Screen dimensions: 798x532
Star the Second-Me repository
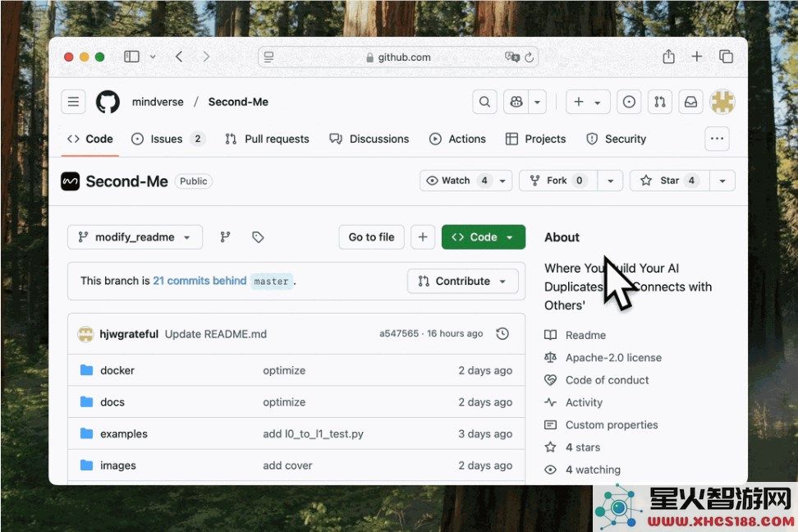click(x=670, y=181)
